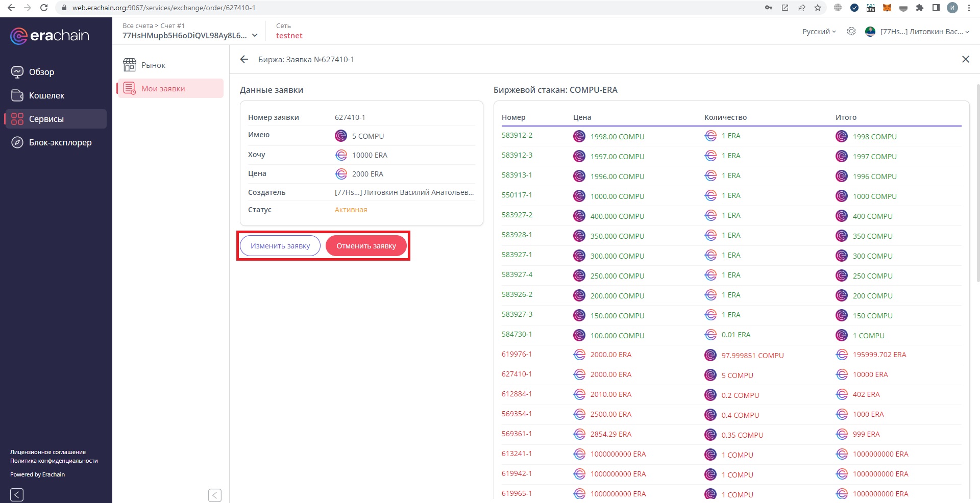
Task: Click the order book vertical scrollbar
Action: [x=977, y=184]
